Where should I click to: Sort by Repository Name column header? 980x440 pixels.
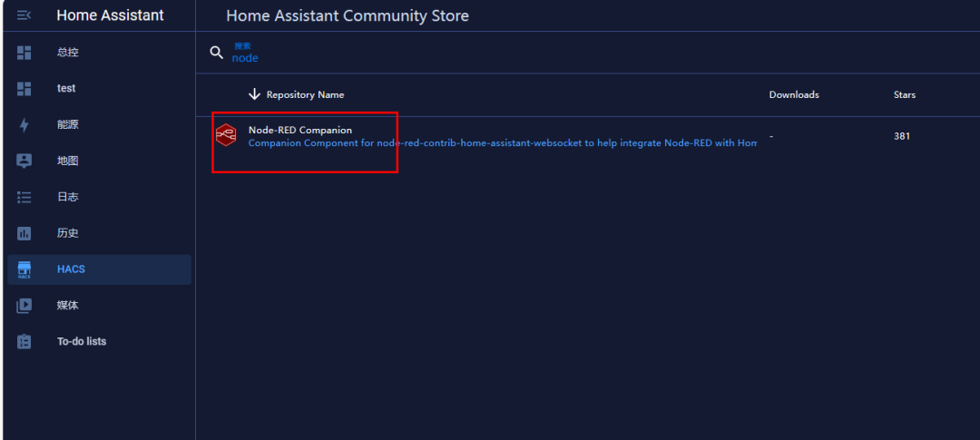[x=305, y=95]
